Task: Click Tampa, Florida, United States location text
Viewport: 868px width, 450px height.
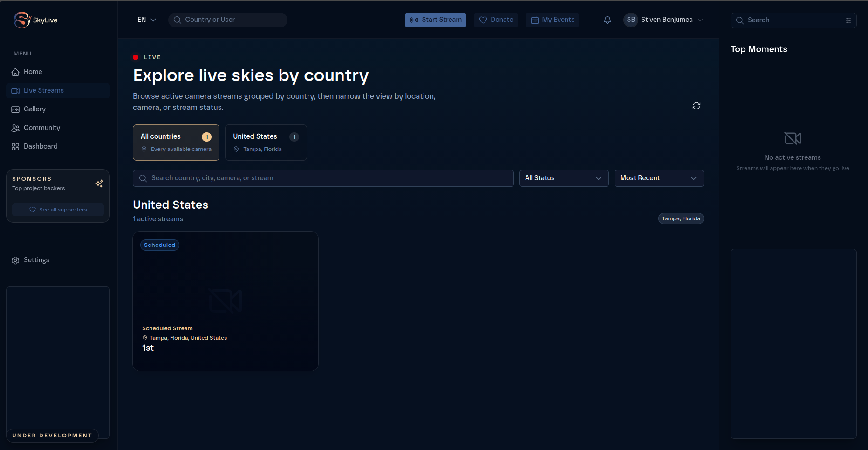Action: 188,338
